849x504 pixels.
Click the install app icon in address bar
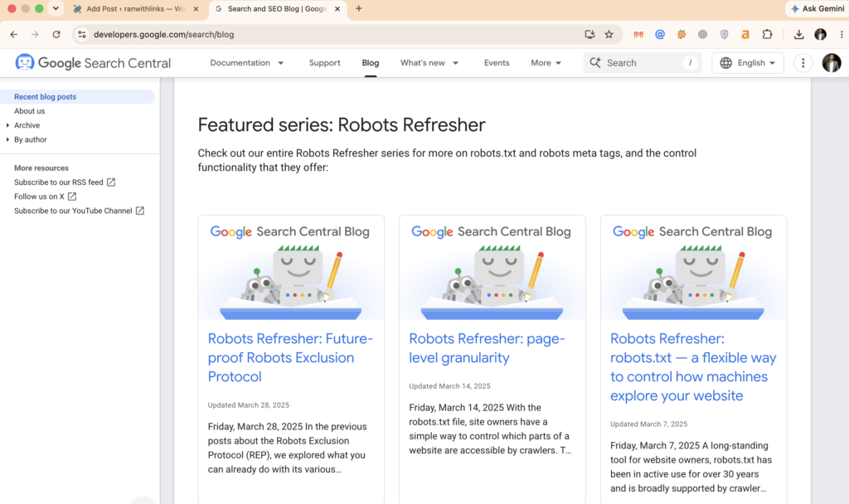589,34
